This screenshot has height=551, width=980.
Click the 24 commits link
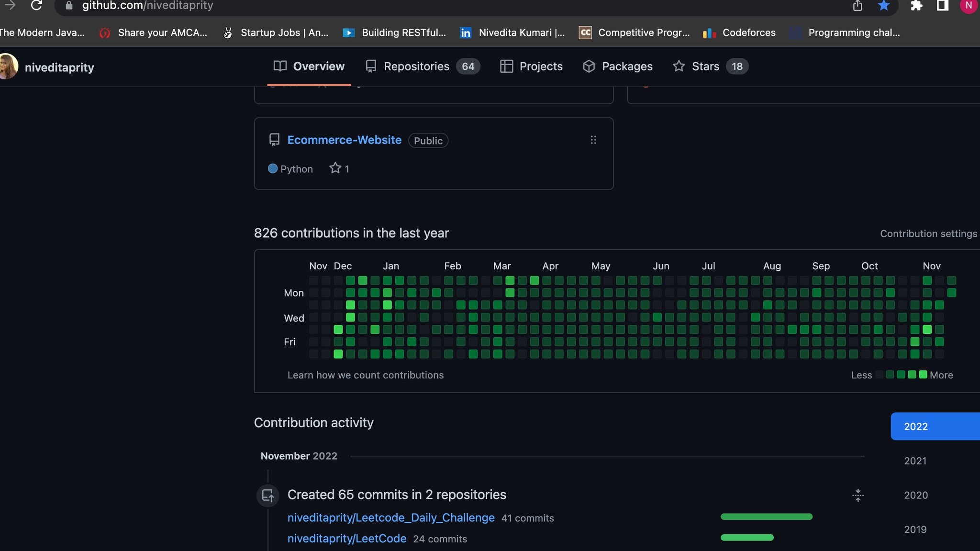coord(440,539)
